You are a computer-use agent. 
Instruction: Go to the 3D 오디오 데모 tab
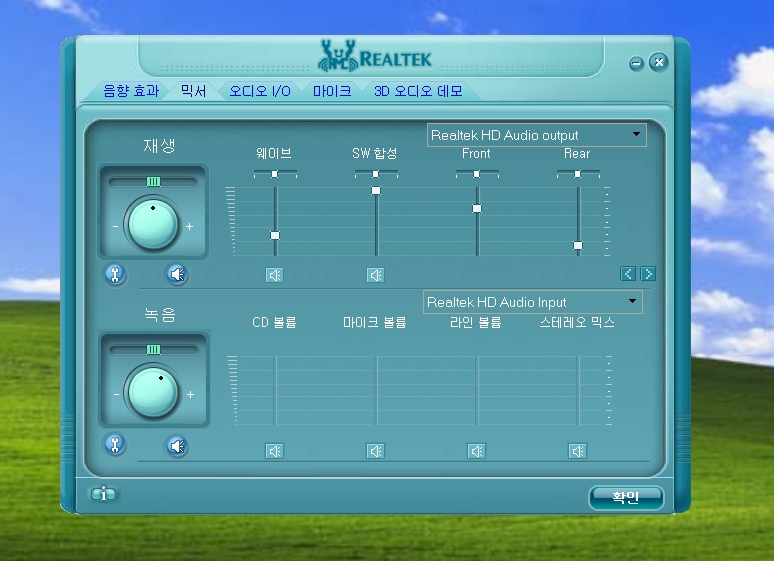[418, 91]
